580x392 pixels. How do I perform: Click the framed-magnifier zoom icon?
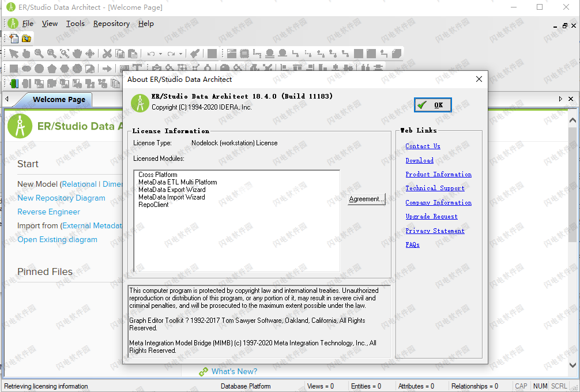[x=65, y=54]
